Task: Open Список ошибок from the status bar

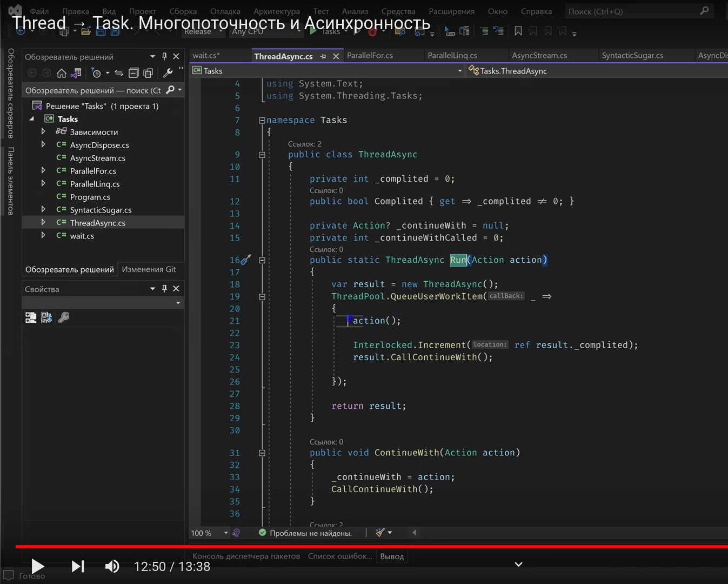Action: (x=340, y=556)
